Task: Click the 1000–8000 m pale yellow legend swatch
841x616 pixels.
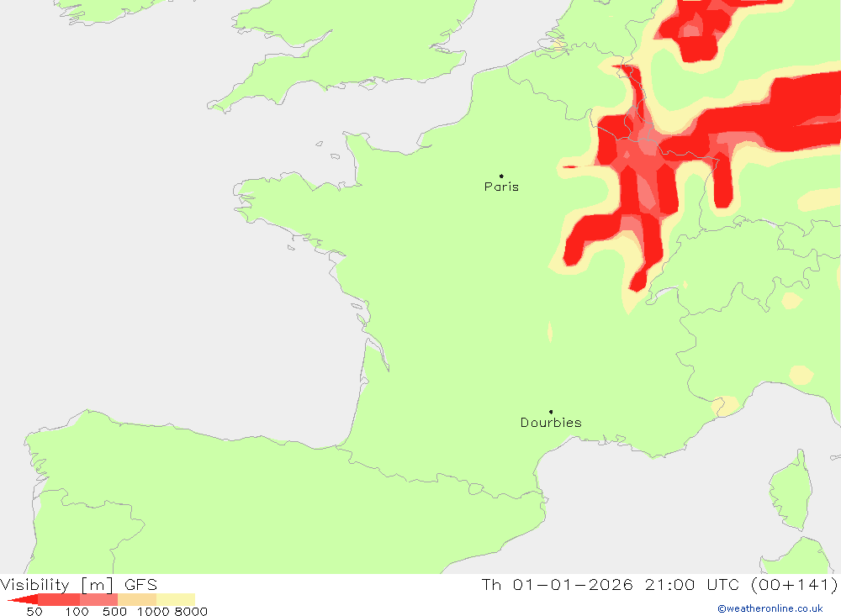Action: [176, 599]
